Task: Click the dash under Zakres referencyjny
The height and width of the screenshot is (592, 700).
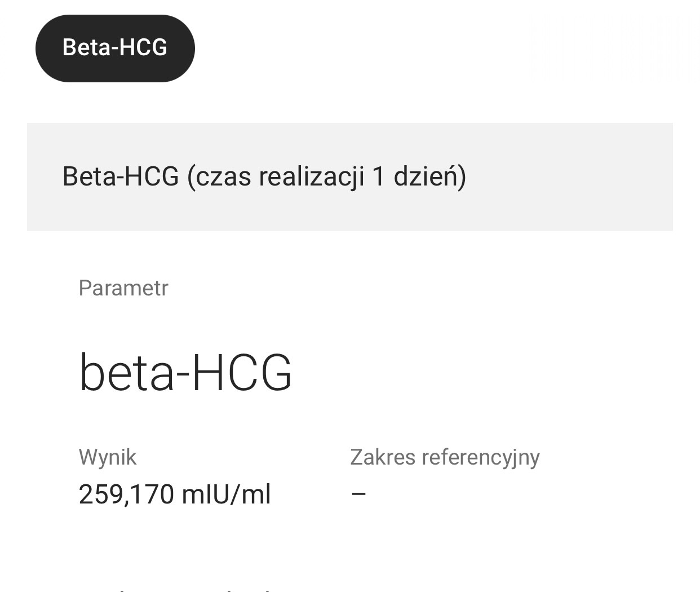Action: point(359,492)
